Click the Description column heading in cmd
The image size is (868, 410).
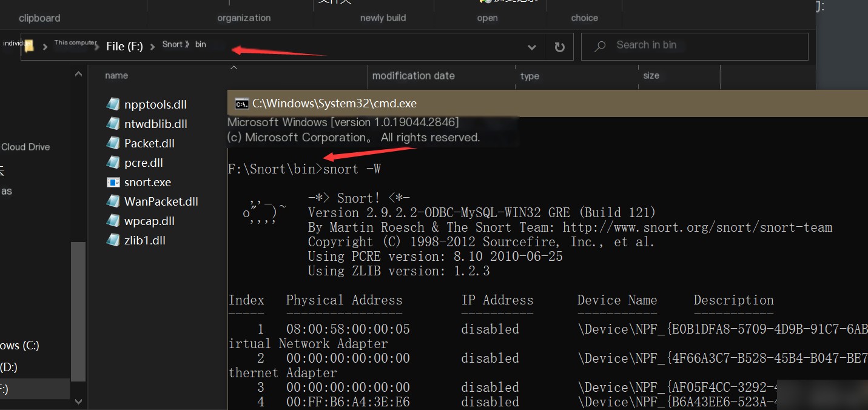coord(733,300)
